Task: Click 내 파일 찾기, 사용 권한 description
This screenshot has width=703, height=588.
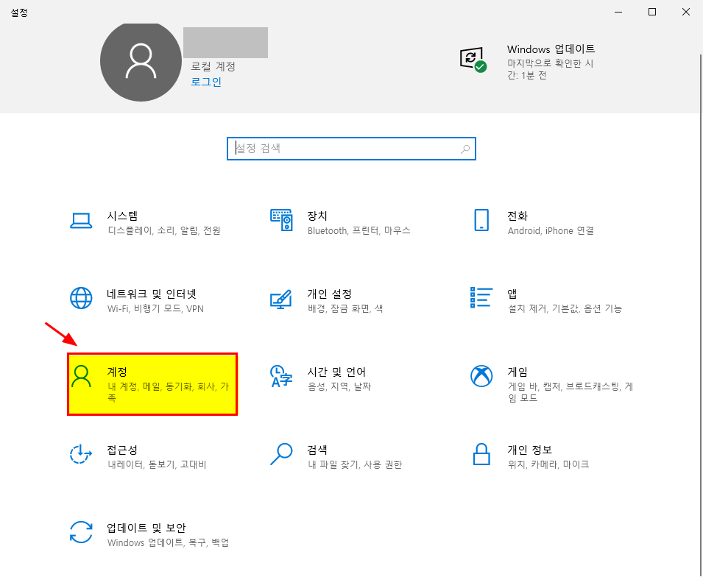Action: tap(355, 465)
